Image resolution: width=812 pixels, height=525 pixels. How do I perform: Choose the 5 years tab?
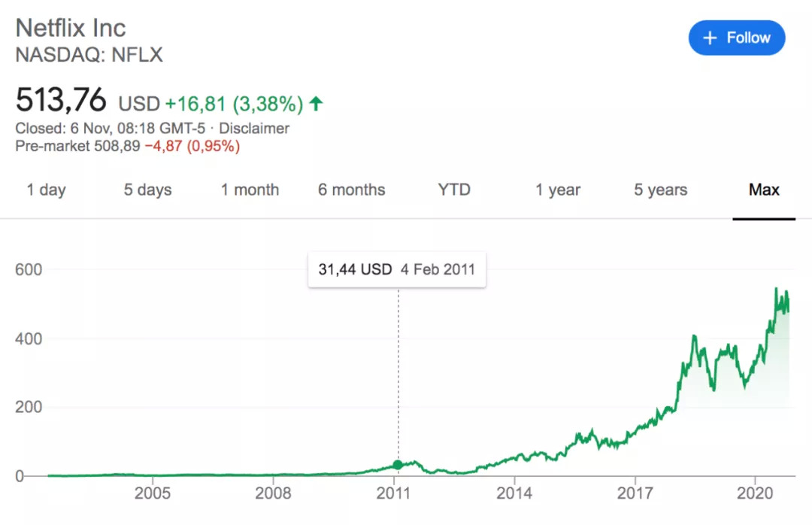tap(660, 190)
